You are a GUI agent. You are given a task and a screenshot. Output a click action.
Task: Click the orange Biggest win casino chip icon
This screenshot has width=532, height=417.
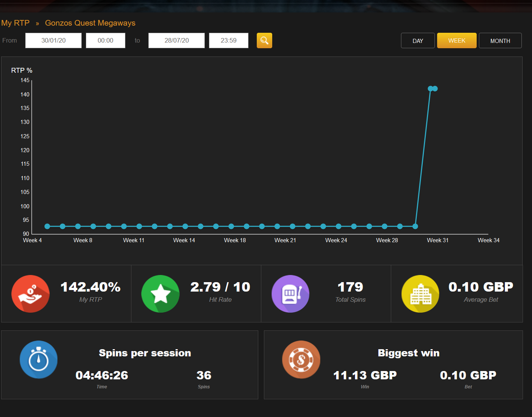click(x=301, y=360)
